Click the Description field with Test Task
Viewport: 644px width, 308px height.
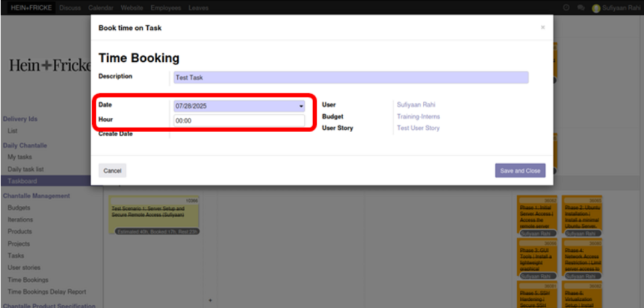tap(349, 77)
